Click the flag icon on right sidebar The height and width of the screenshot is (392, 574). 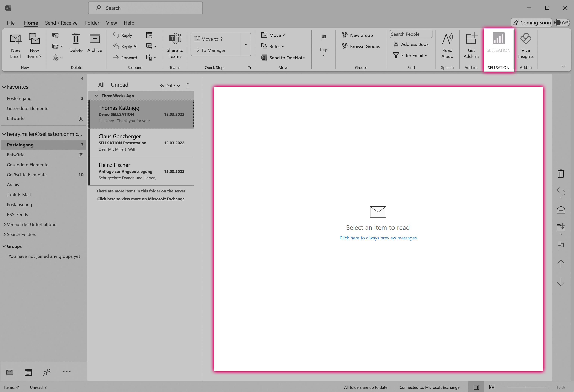click(x=561, y=246)
